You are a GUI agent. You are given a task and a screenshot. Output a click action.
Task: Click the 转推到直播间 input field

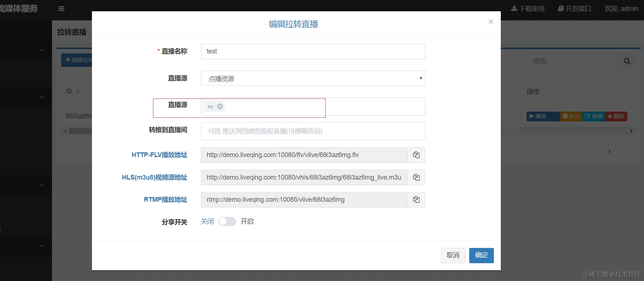pos(313,131)
